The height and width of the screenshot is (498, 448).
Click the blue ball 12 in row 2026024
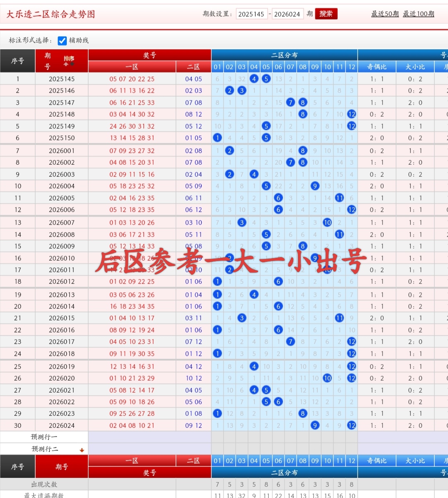pyautogui.click(x=351, y=425)
